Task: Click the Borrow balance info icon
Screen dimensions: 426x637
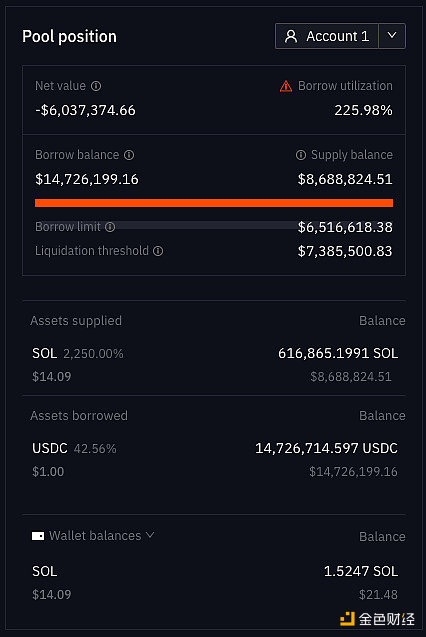Action: tap(129, 155)
